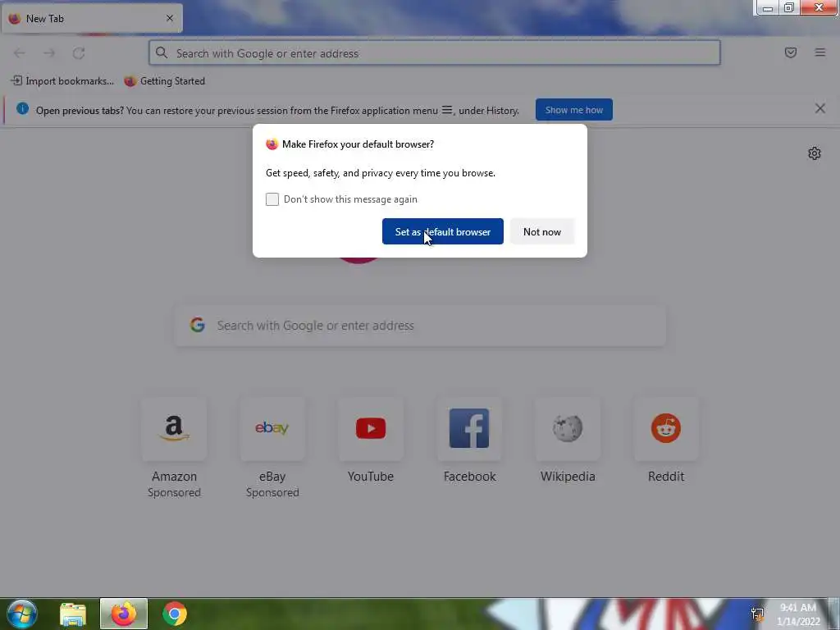Close the New Tab tab
Screen dimensions: 840x630
(x=169, y=18)
